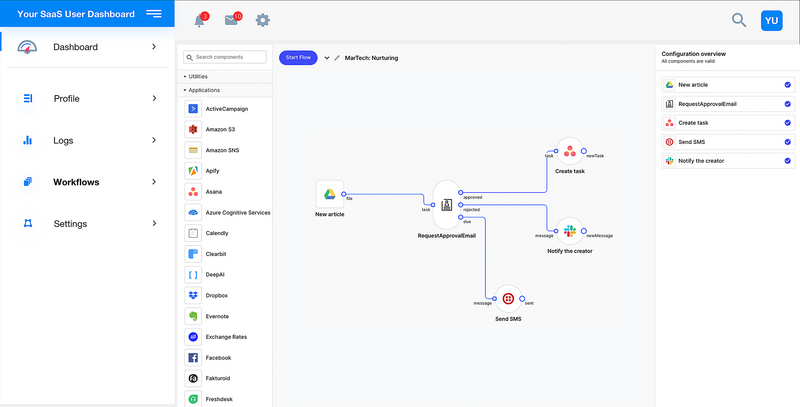This screenshot has width=800, height=407.
Task: Open Notify the creator in configuration overview
Action: (728, 161)
